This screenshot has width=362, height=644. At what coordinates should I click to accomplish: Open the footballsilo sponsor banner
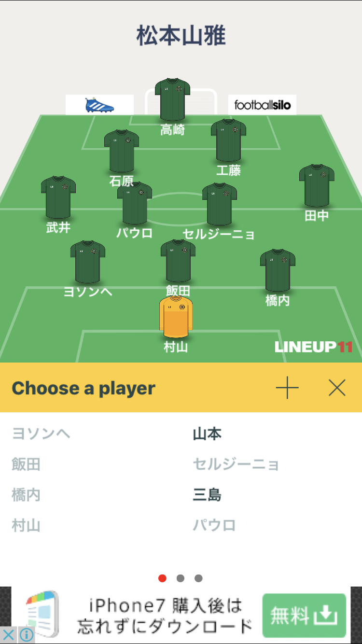tap(262, 105)
